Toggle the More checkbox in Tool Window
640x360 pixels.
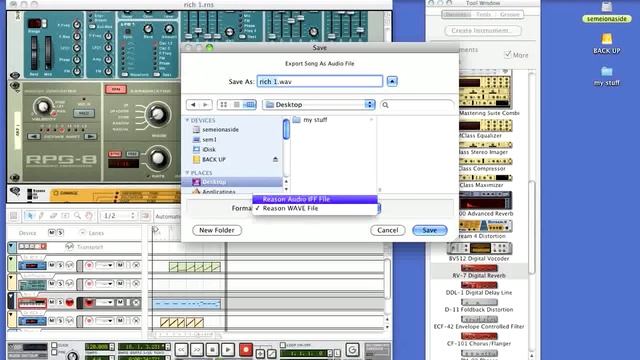(508, 54)
